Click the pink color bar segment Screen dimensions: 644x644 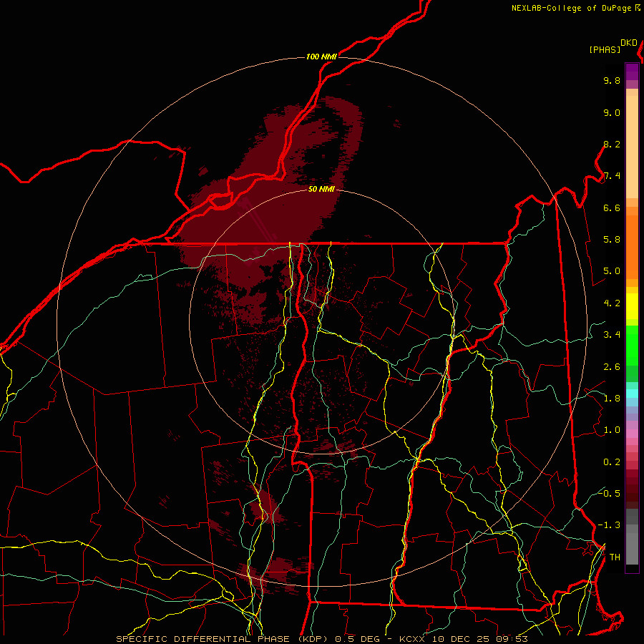pyautogui.click(x=632, y=434)
